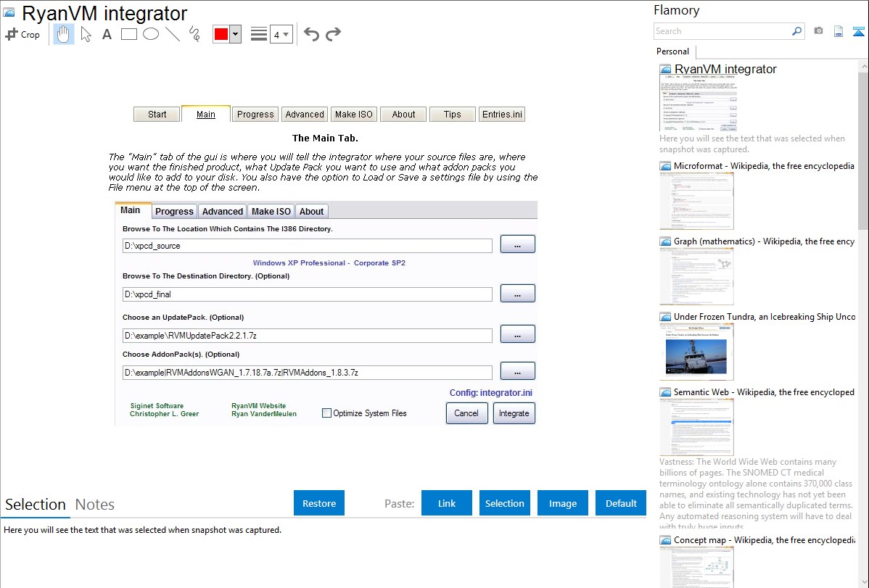Open the top-row Make ISO tab button

[x=353, y=114]
